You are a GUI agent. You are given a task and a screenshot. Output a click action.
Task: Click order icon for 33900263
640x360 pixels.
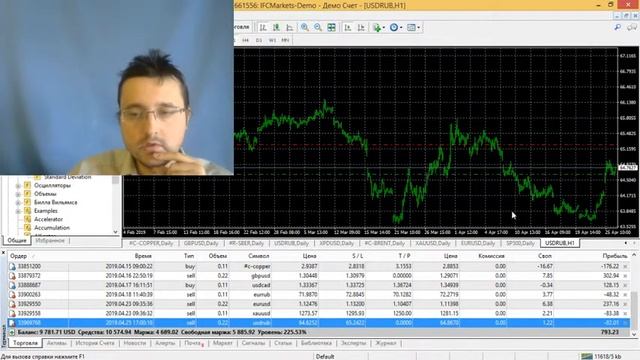12,295
